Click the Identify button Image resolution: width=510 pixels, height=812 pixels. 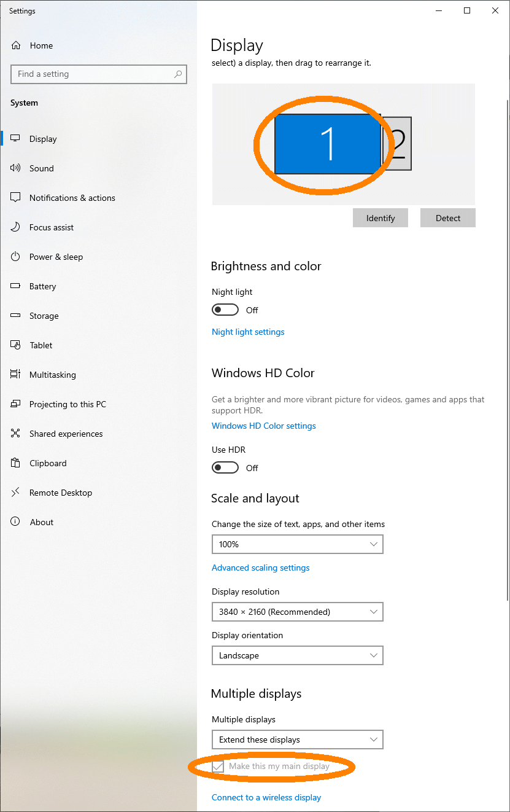coord(381,218)
